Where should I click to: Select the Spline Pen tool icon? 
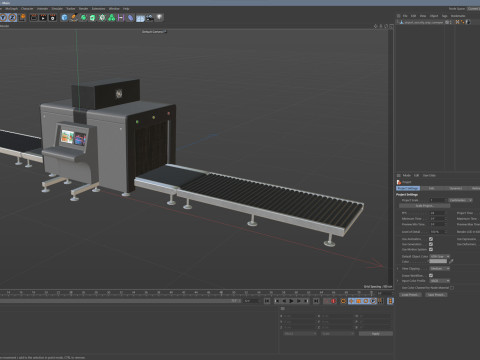(74, 18)
